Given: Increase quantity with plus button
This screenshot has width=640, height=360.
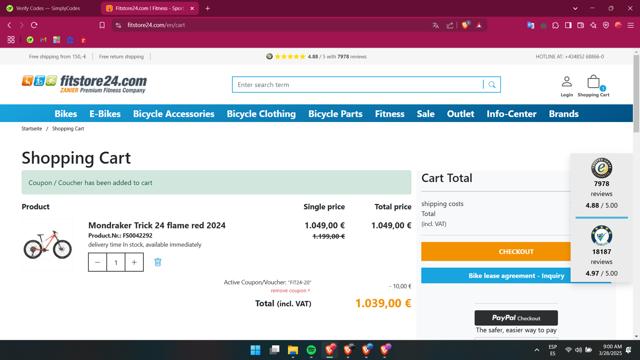Looking at the screenshot, I should click(134, 262).
